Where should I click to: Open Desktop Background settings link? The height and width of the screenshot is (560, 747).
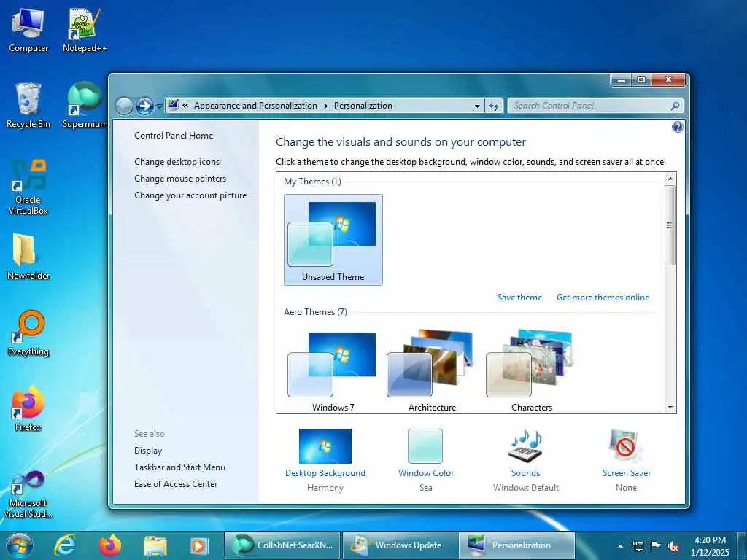(325, 473)
